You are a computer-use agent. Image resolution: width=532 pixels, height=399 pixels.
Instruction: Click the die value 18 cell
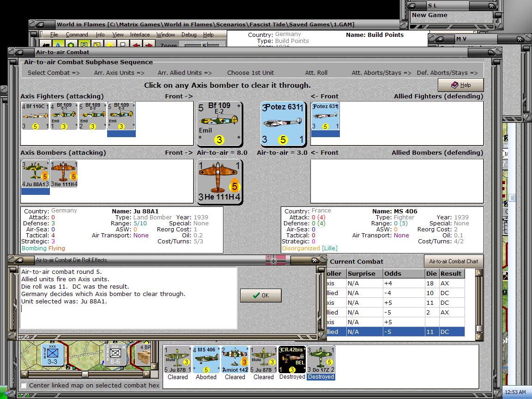(432, 283)
